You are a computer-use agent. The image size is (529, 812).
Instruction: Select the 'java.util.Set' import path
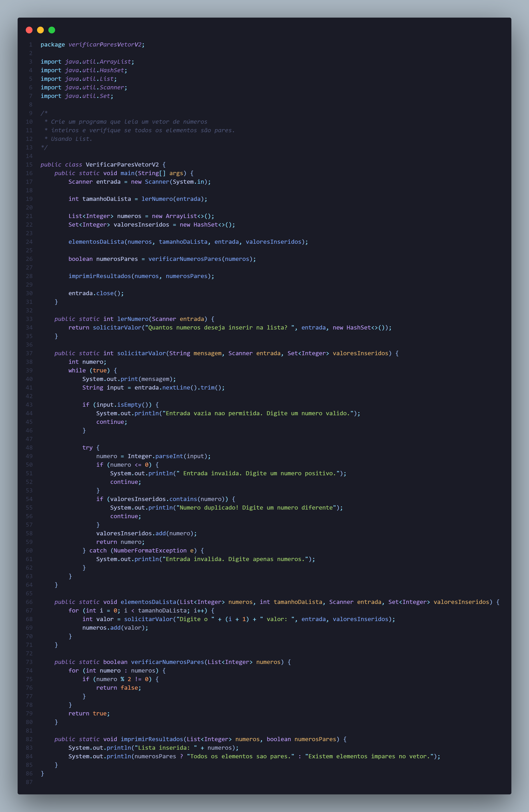88,96
